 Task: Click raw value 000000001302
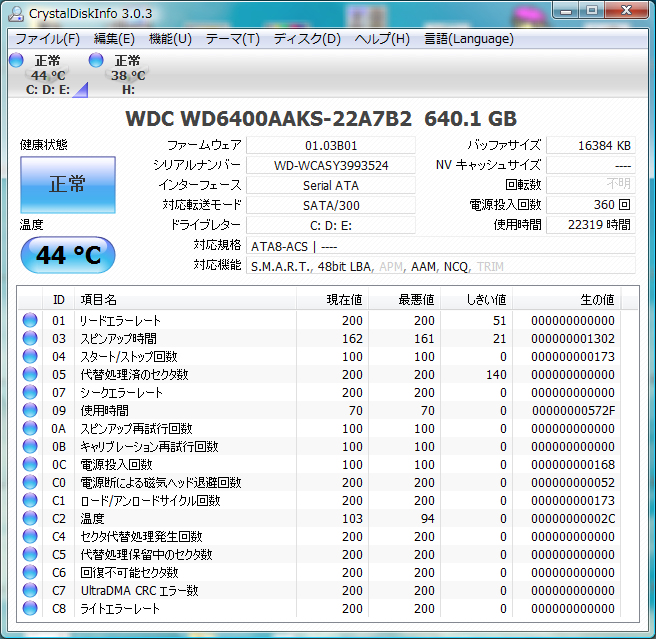pos(573,338)
